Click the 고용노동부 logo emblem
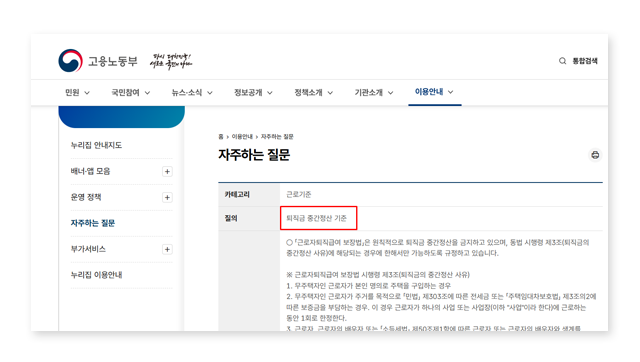 coord(70,61)
